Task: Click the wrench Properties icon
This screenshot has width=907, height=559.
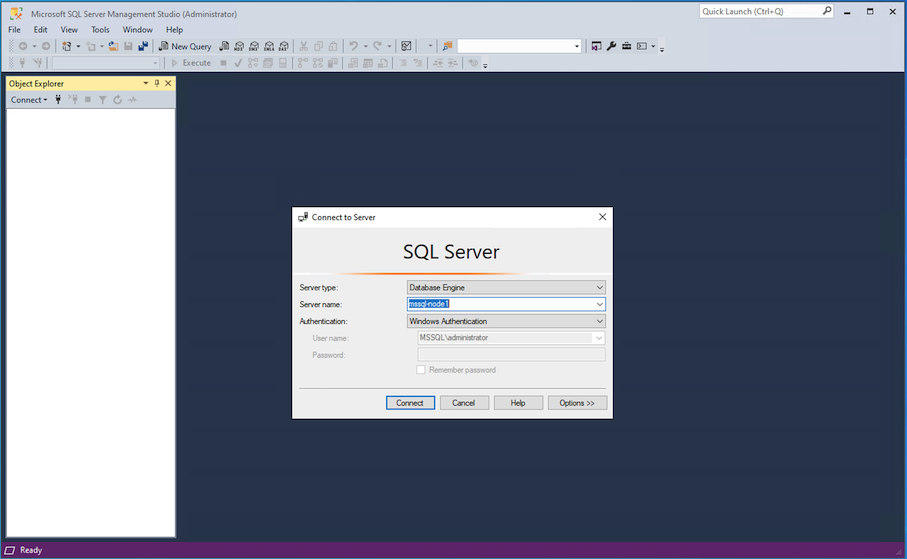Action: 611,46
